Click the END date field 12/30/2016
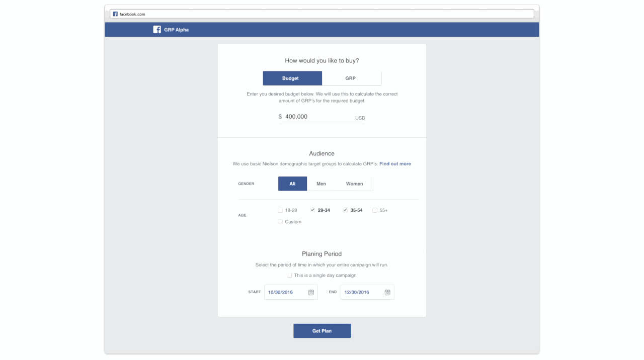Image resolution: width=644 pixels, height=360 pixels. (x=367, y=292)
